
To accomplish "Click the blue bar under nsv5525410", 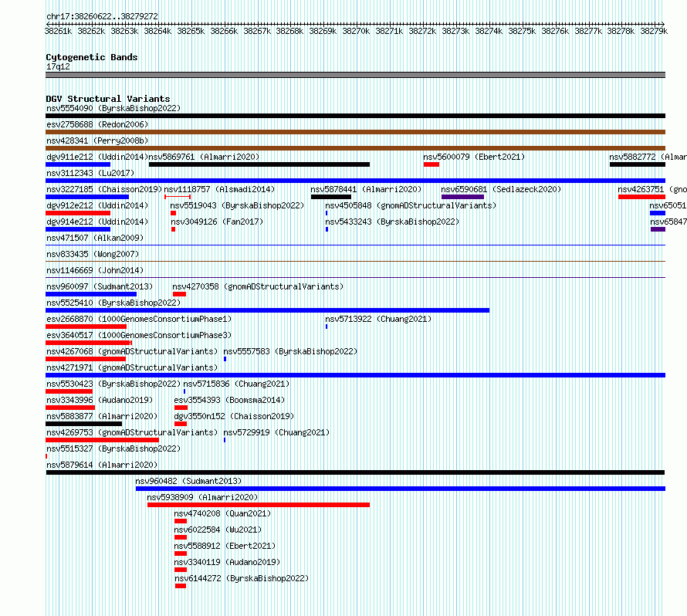I will [267, 310].
